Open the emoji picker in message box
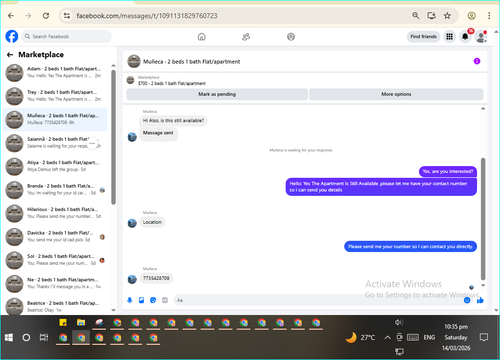This screenshot has height=360, width=500. (x=467, y=300)
